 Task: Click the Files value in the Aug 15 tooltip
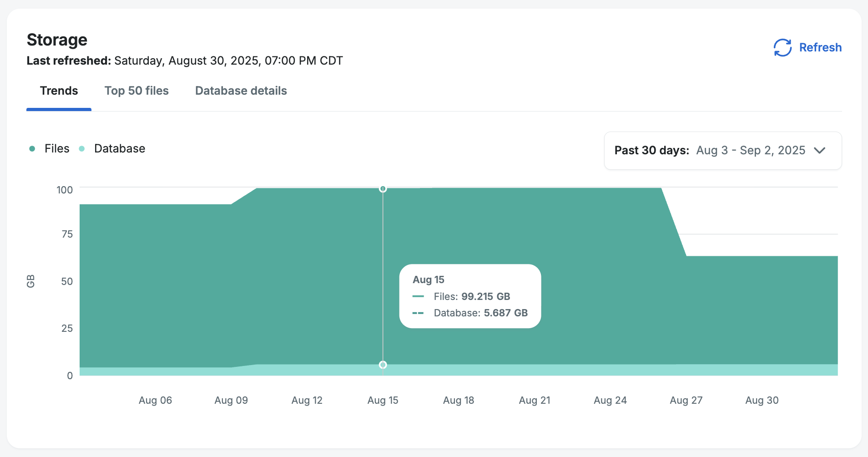click(485, 297)
